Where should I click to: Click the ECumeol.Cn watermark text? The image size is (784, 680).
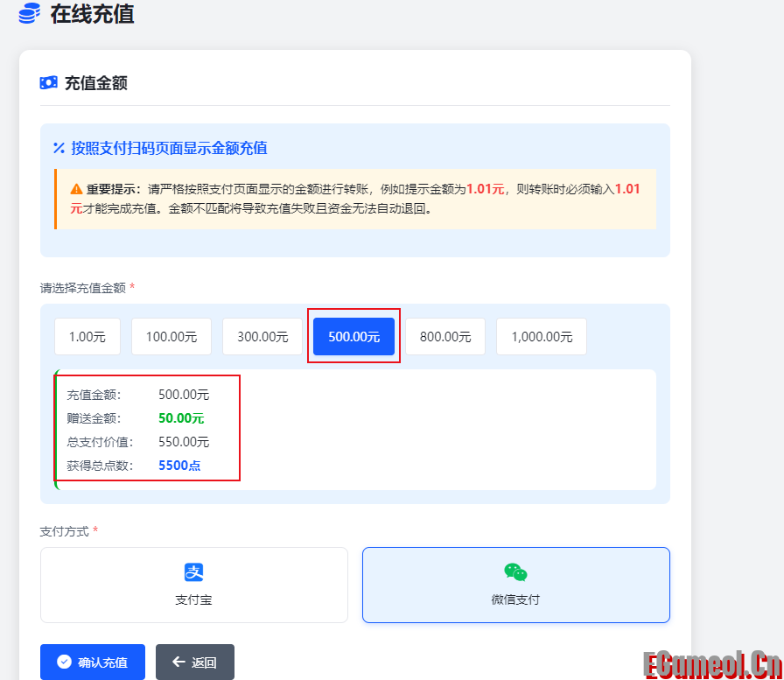(x=710, y=665)
